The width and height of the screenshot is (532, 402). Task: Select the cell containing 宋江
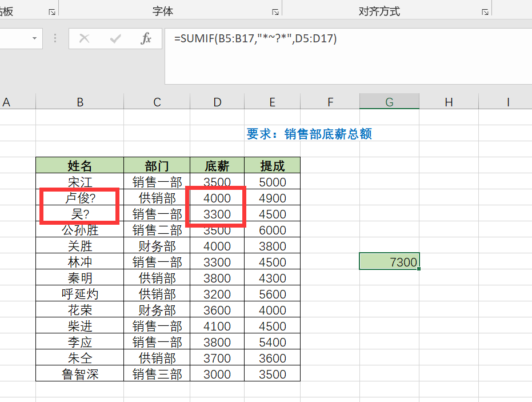click(x=80, y=181)
